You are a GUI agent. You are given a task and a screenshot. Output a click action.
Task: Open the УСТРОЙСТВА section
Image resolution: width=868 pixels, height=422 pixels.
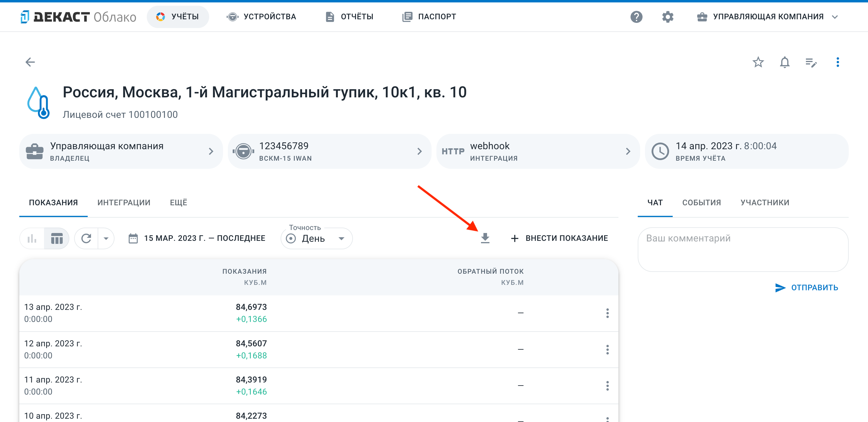(262, 17)
